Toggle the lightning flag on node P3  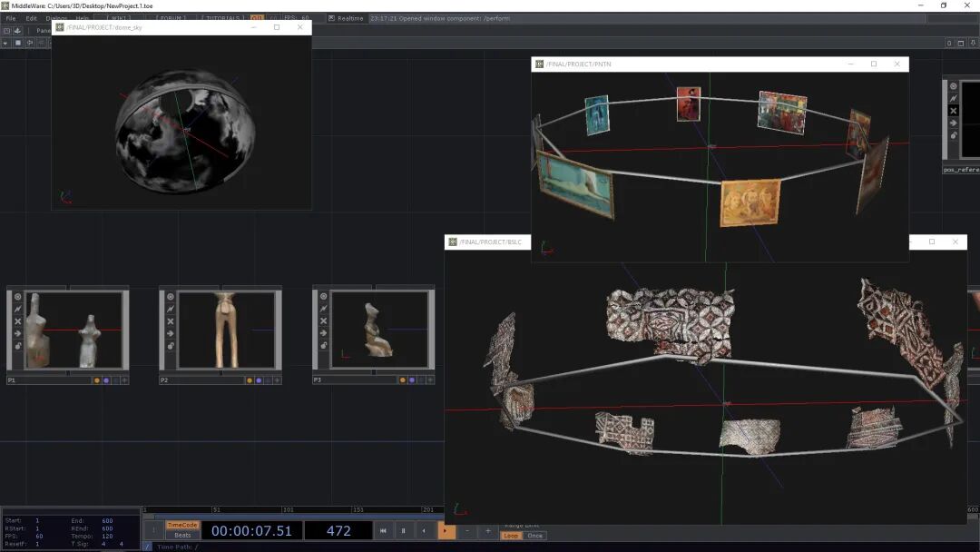pyautogui.click(x=323, y=309)
